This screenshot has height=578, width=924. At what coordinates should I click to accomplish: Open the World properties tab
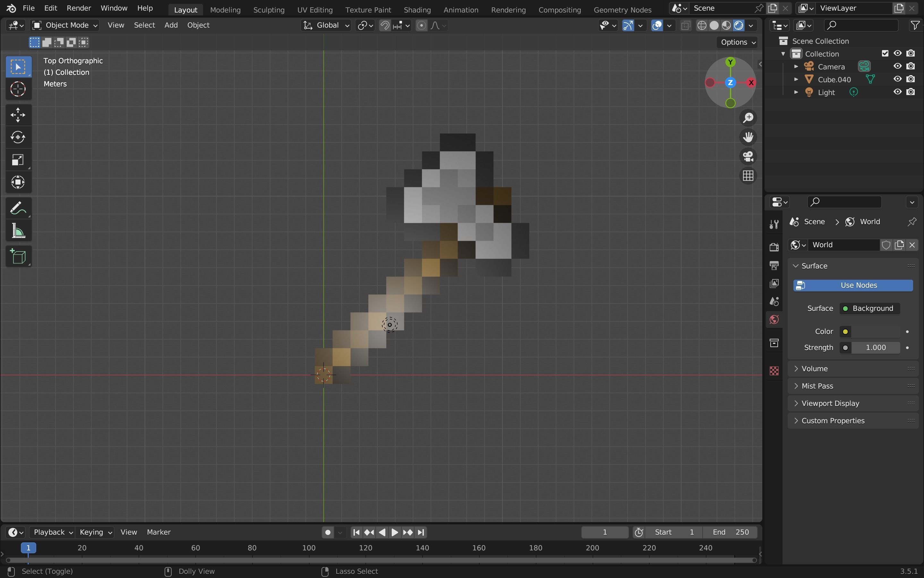coord(774,320)
